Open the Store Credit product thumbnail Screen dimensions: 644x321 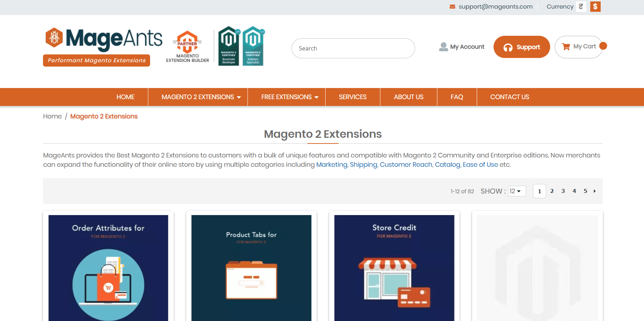click(394, 268)
